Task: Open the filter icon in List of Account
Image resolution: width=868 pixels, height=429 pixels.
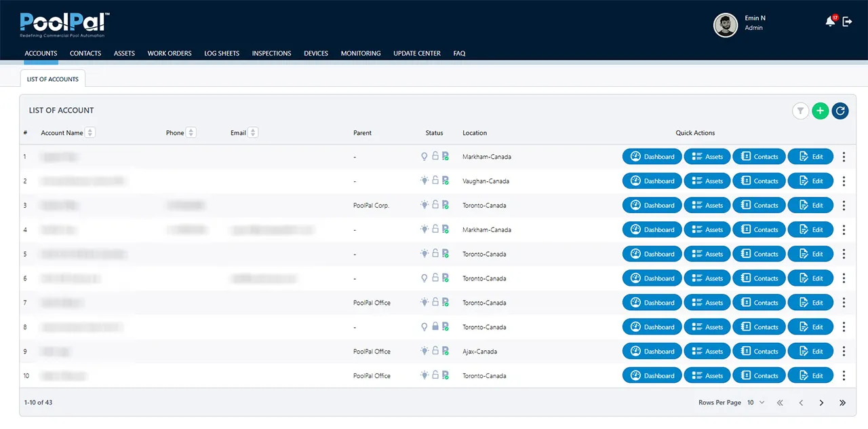Action: click(801, 111)
